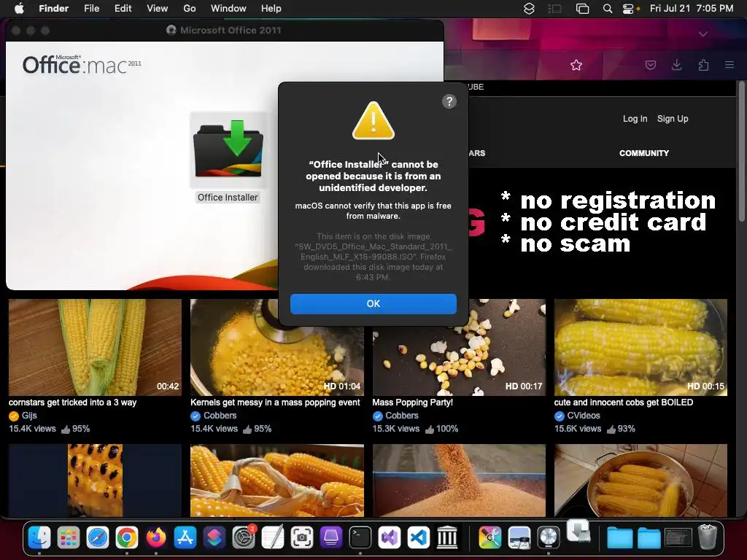Open ColorSync Utility in the Dock
Screen dimensions: 747x560
pyautogui.click(x=489, y=537)
